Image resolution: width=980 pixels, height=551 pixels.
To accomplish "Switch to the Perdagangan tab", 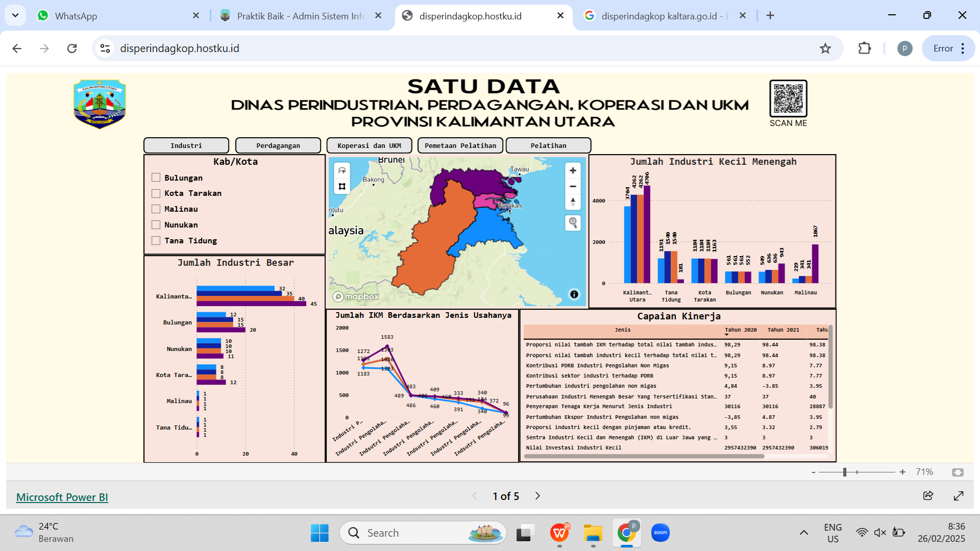I will [278, 145].
